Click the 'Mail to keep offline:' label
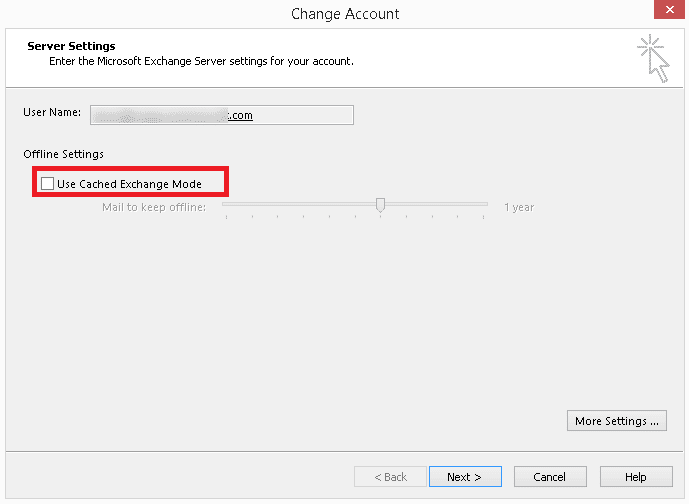This screenshot has width=689, height=504. point(154,207)
